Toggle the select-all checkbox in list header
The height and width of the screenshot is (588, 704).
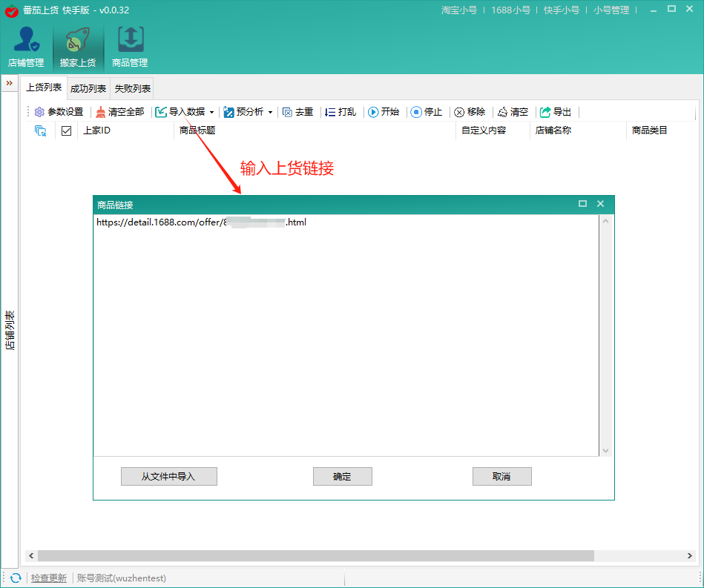[66, 130]
